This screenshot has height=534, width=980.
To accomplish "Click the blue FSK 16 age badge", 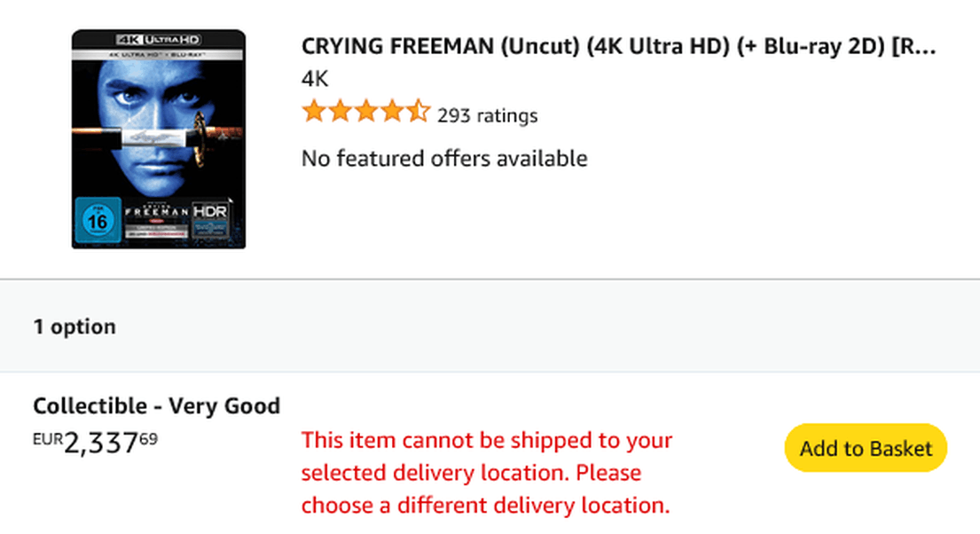I will click(98, 221).
